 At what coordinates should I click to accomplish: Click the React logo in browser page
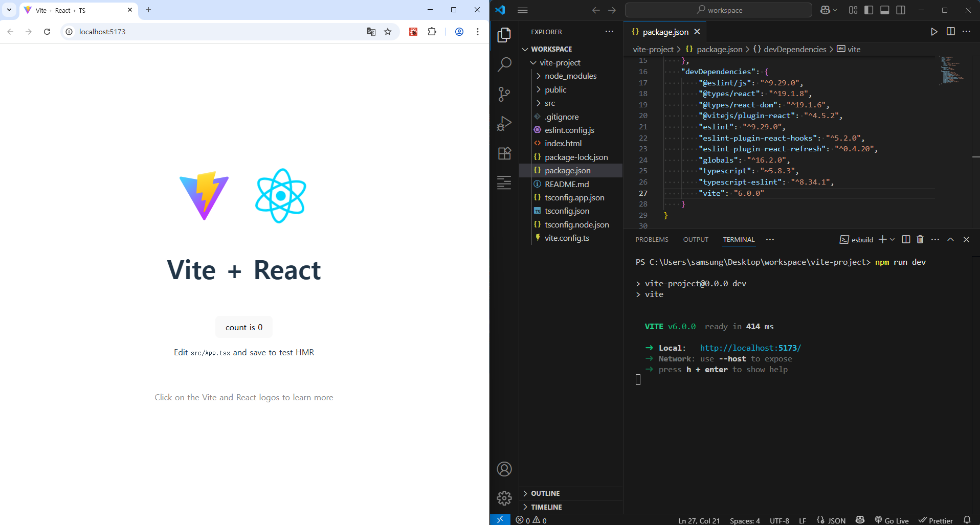pos(280,196)
